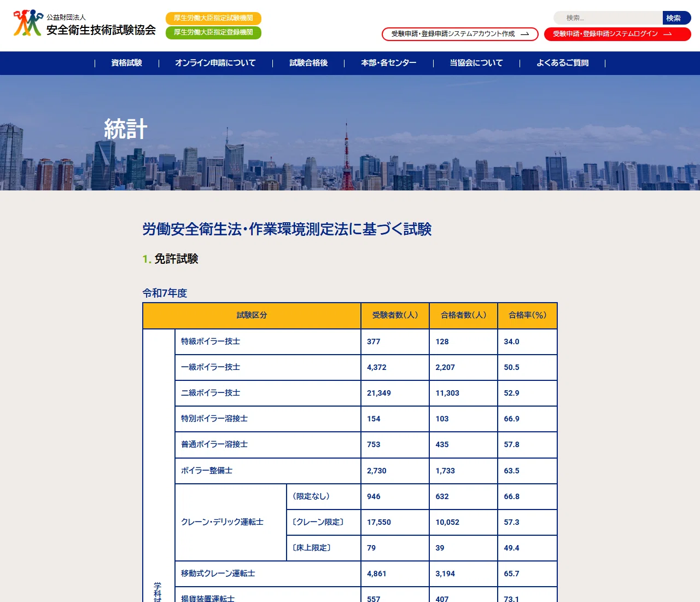
Task: Open the オンライン申請について menu
Action: (x=215, y=63)
